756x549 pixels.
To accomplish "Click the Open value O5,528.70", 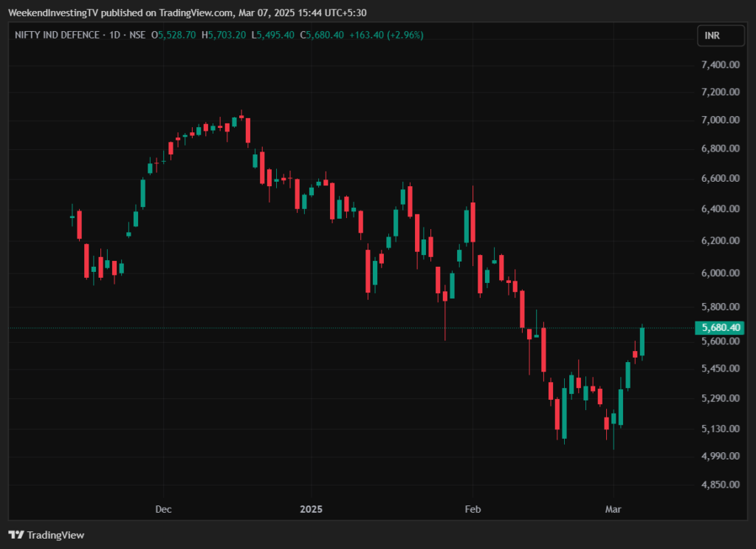I will coord(173,35).
